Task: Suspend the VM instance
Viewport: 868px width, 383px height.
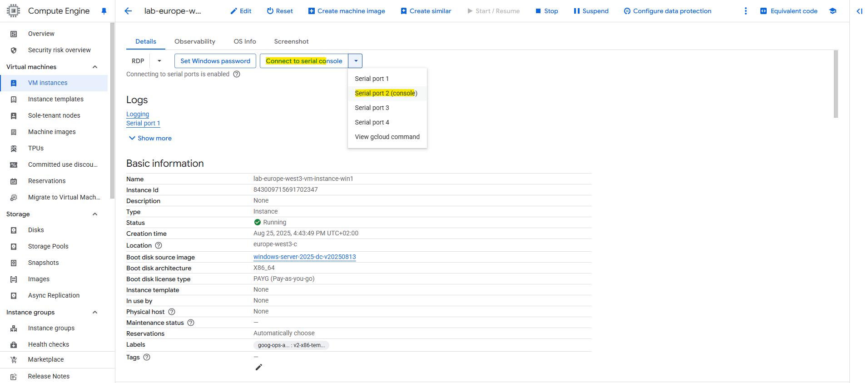Action: 591,11
